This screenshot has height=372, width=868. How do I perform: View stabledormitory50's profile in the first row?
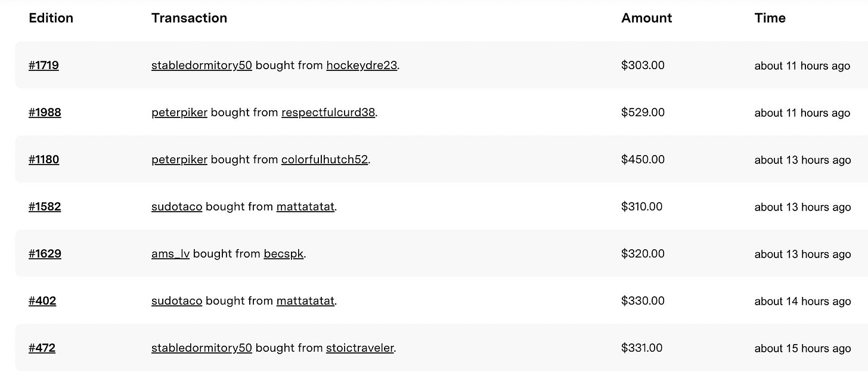201,66
